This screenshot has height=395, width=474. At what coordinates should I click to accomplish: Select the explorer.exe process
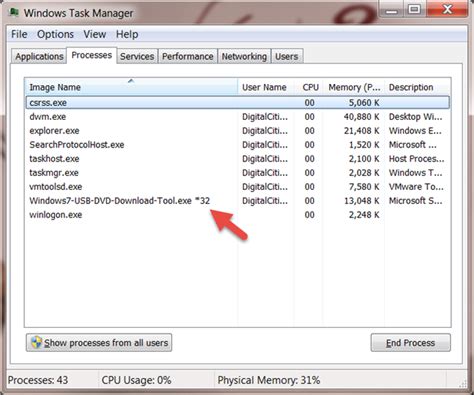238,131
